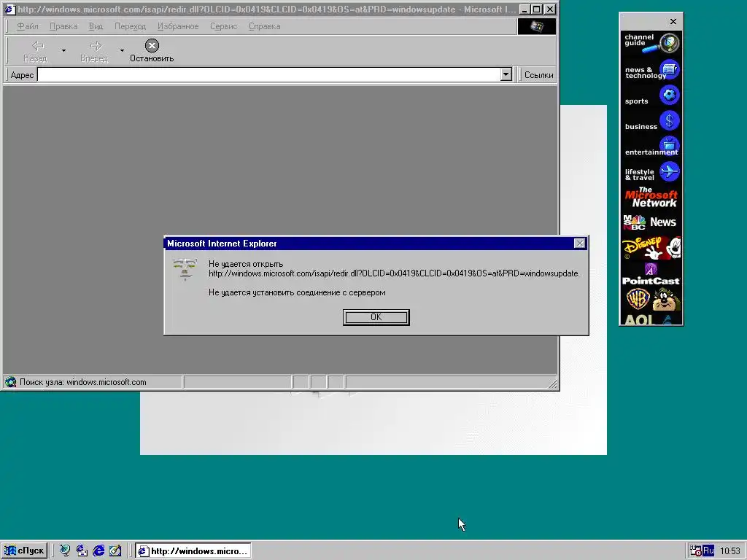Click the task scheduler tray icon
This screenshot has width=747, height=560.
point(695,551)
